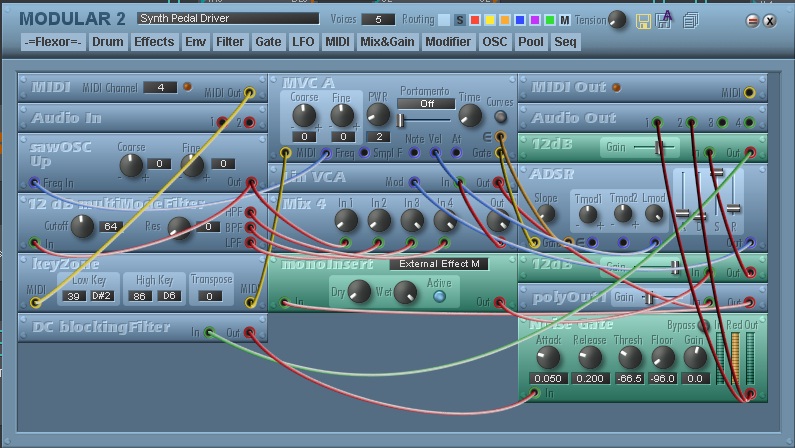Click the MIDI jack on MIDI Out module
Viewport: 795px width, 448px height.
coord(749,92)
